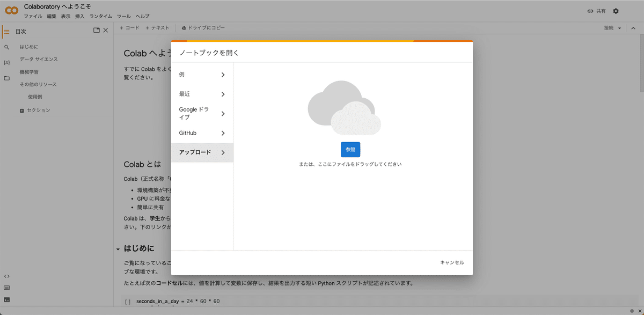Open the code snippets icon
Image resolution: width=644 pixels, height=315 pixels.
click(7, 276)
